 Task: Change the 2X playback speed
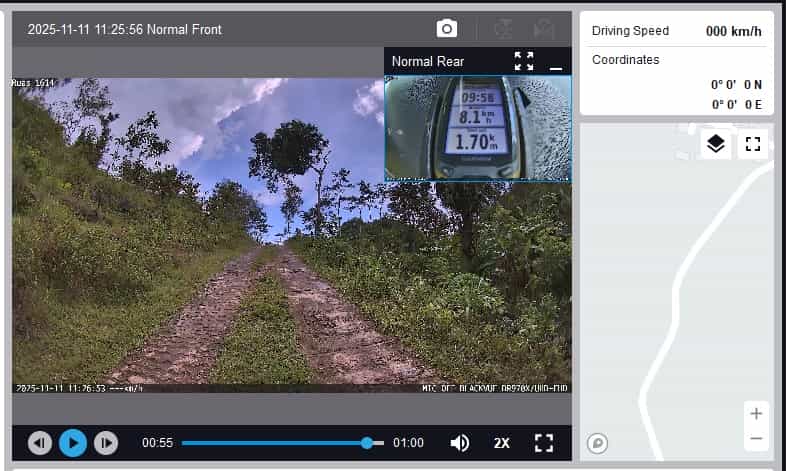[x=502, y=442]
